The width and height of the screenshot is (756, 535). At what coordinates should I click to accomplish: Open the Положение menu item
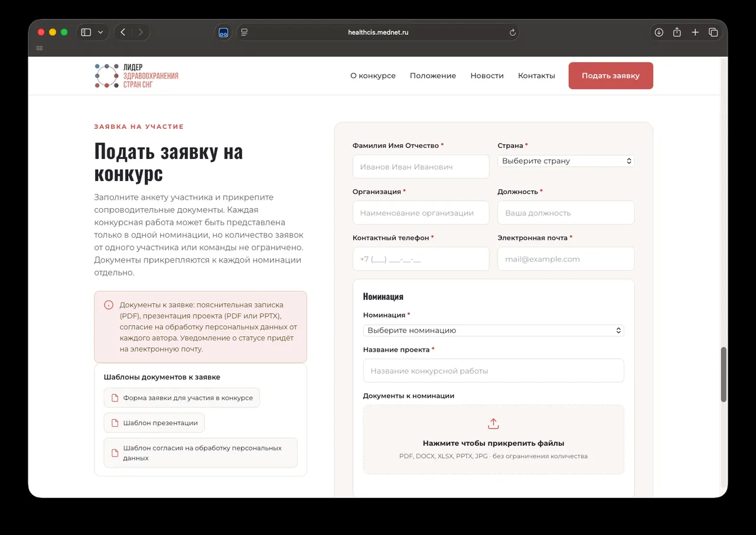pyautogui.click(x=433, y=76)
